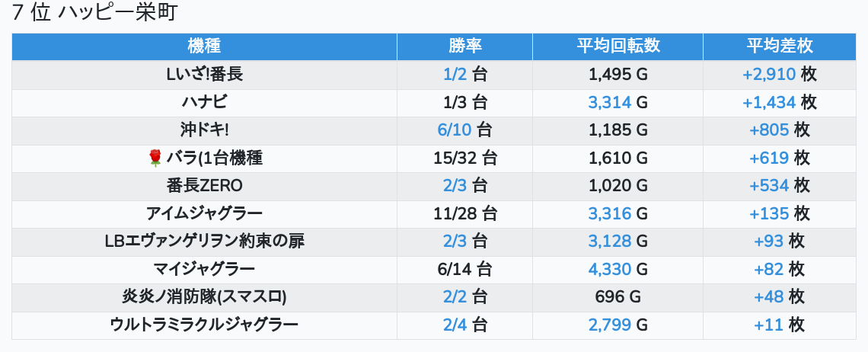Viewport: 868px width, 352px height.
Task: Sort by the 機種 column header
Action: tap(204, 46)
